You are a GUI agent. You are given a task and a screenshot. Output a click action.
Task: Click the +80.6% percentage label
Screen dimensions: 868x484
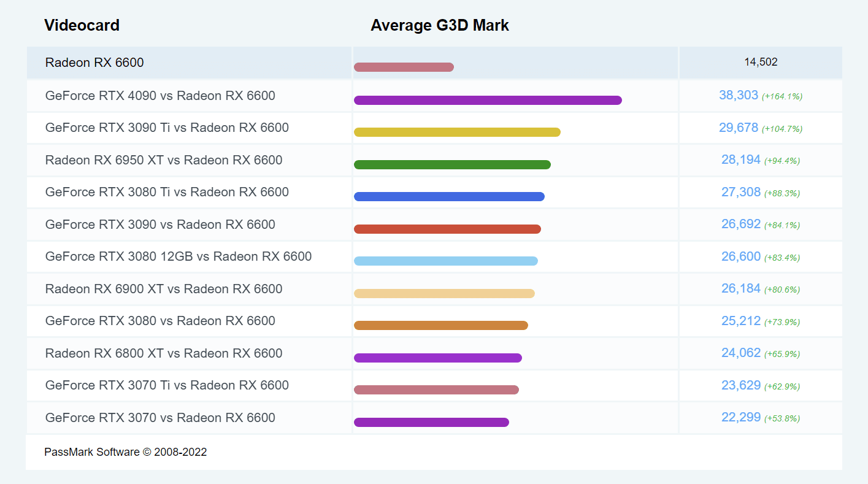coord(782,290)
